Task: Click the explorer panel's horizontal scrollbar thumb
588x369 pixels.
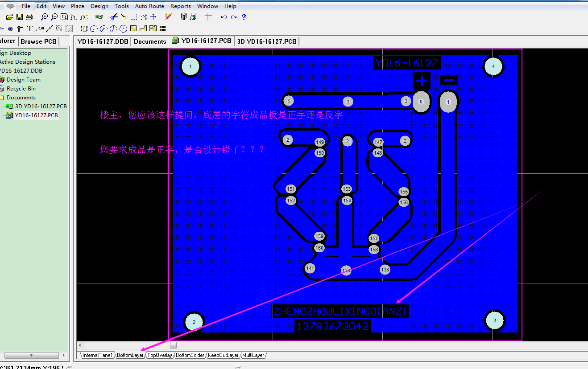Action: pos(31,355)
